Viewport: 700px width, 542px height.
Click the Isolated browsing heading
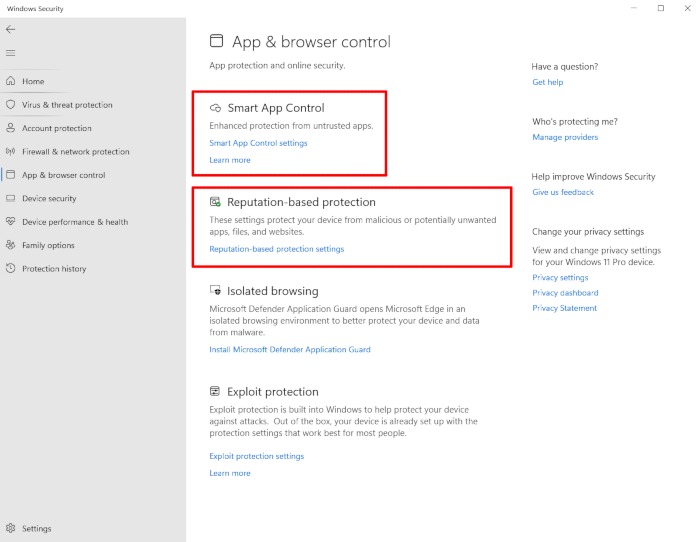[x=273, y=291]
